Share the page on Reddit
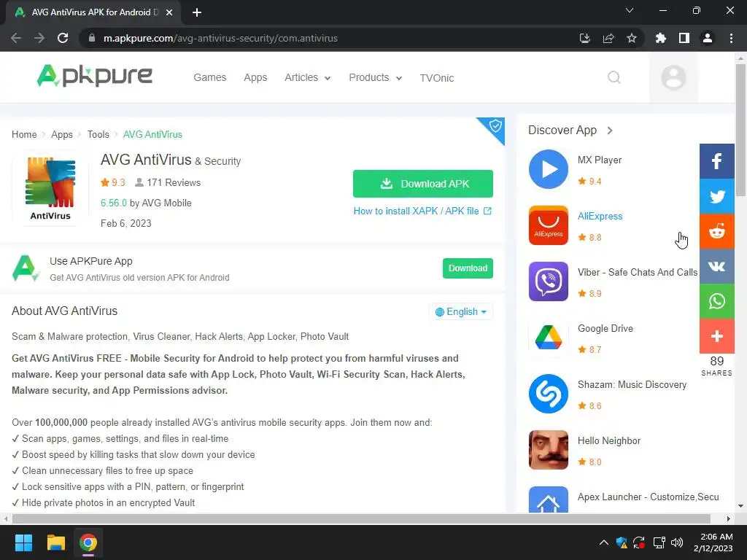747x560 pixels. click(x=716, y=231)
